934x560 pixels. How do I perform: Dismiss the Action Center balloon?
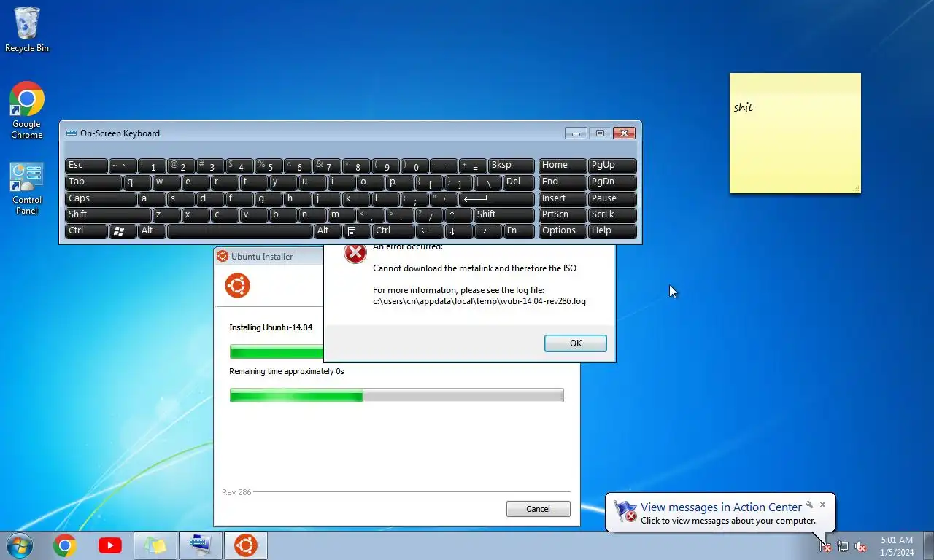point(822,505)
